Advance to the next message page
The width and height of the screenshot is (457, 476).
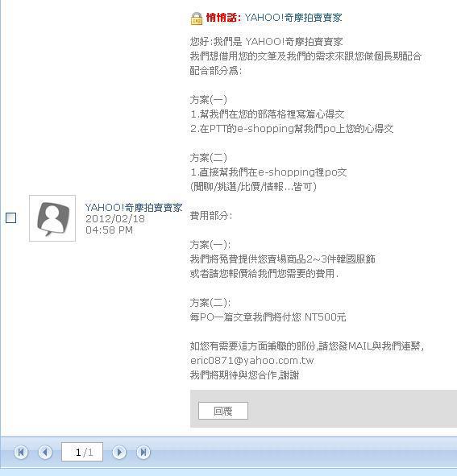[119, 453]
